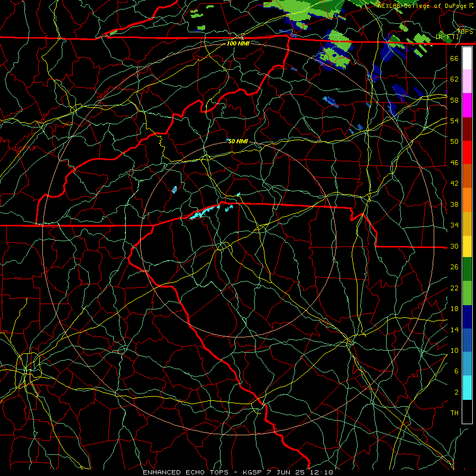
Task: Click the legend value '62'
Action: tap(454, 79)
